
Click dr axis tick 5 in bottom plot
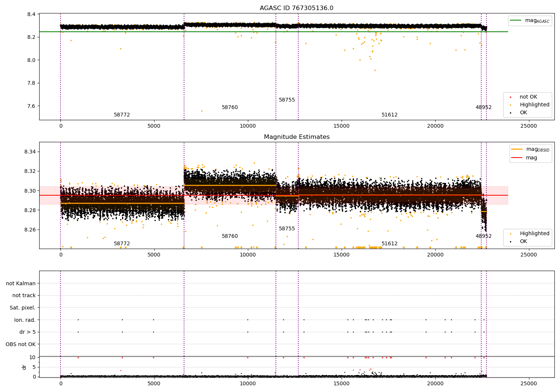tap(34, 367)
